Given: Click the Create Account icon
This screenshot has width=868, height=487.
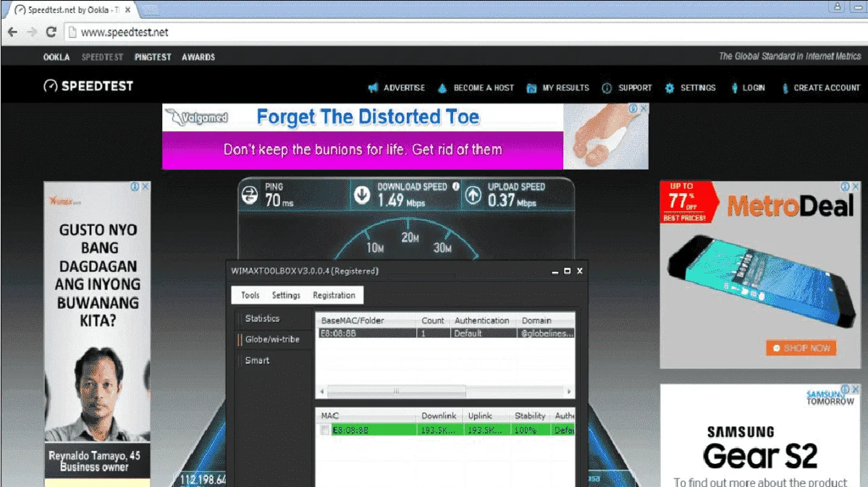Looking at the screenshot, I should click(785, 88).
